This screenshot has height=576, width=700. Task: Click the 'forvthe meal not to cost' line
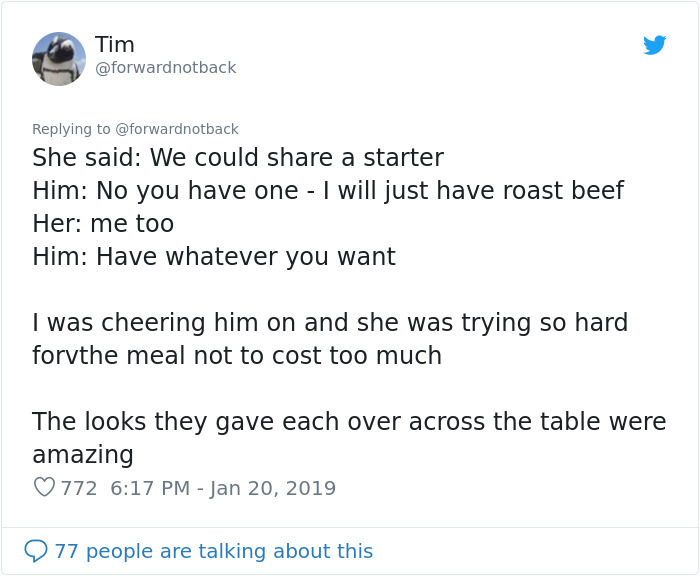coord(236,355)
